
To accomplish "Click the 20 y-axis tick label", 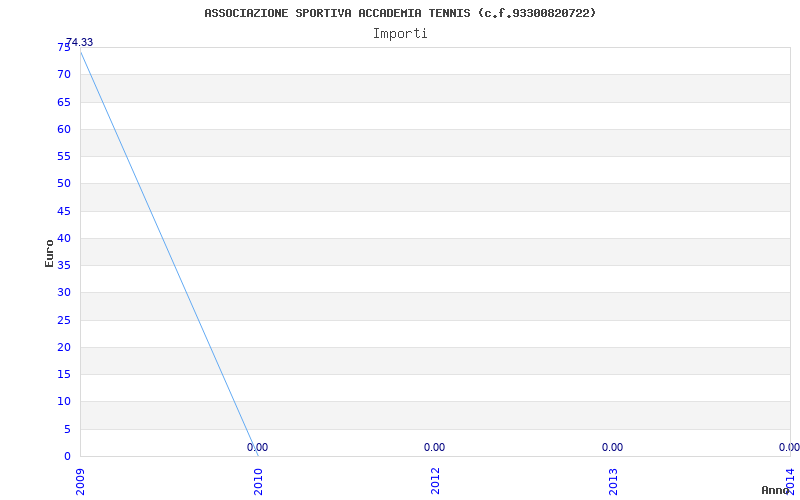I will 64,347.
